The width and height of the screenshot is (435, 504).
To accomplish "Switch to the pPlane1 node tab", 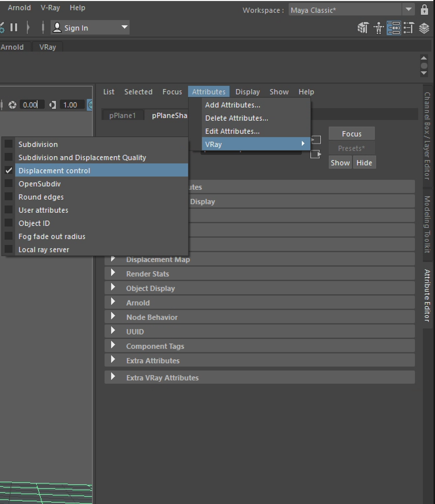I will 122,115.
